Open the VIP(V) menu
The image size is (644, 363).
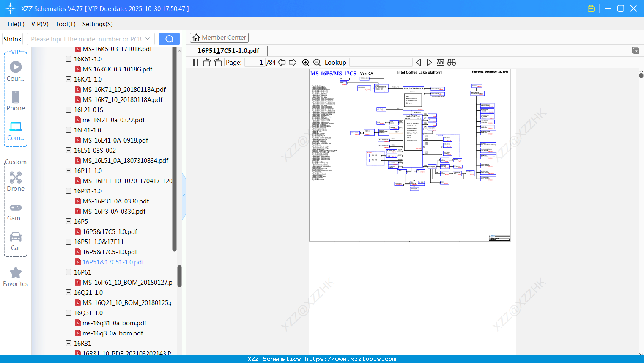coord(40,24)
